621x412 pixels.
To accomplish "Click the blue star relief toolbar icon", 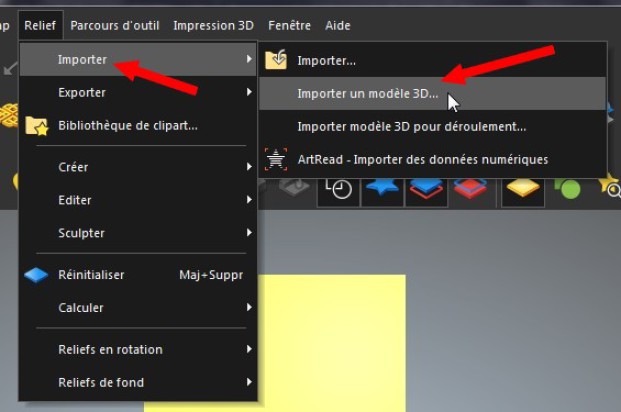I will (x=382, y=190).
